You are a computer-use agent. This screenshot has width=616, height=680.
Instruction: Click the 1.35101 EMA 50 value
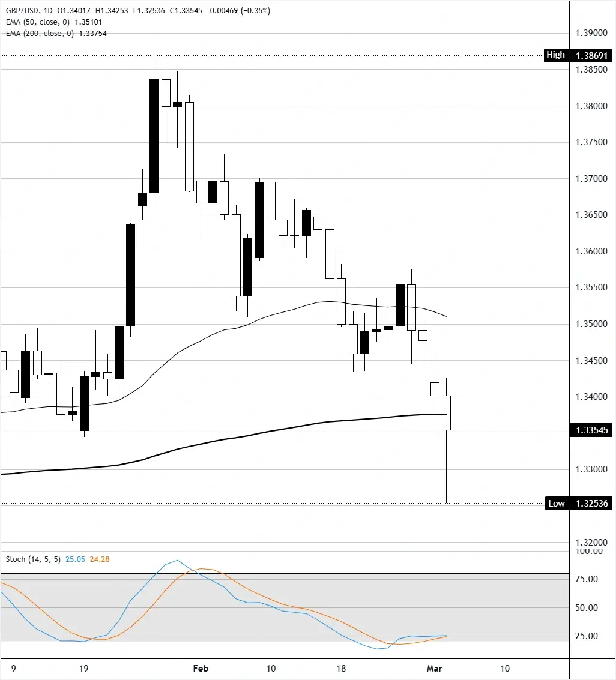pyautogui.click(x=91, y=22)
